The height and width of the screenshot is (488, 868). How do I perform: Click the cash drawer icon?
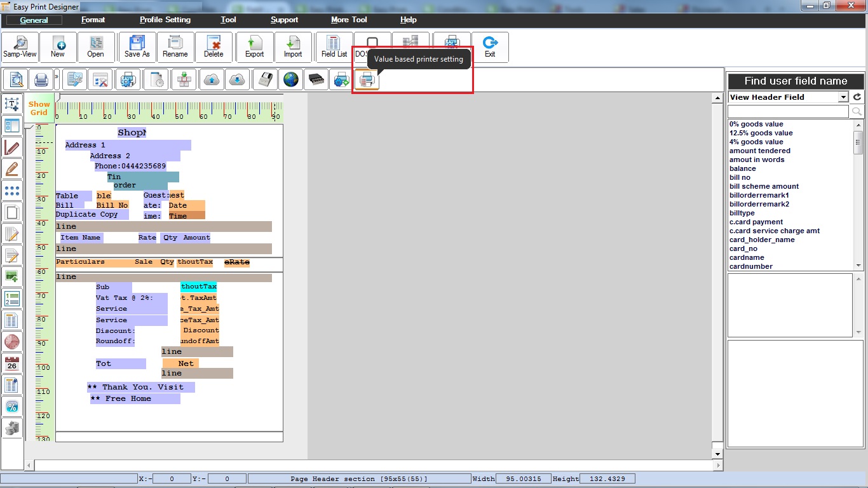(x=316, y=80)
